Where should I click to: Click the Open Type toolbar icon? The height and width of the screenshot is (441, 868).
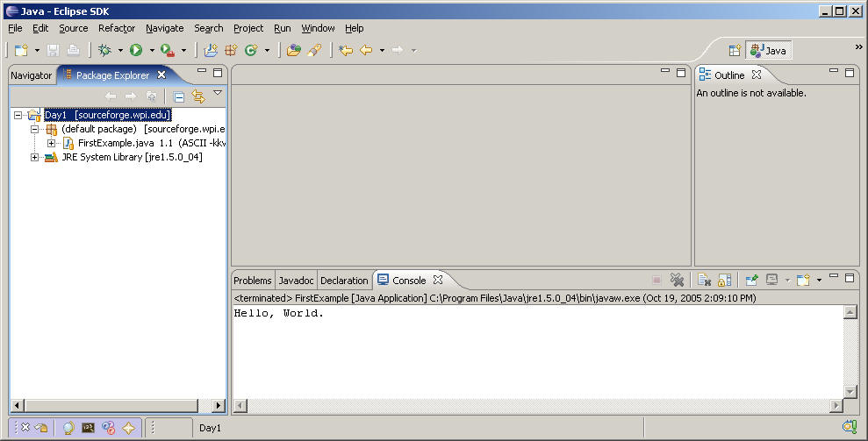(x=294, y=50)
